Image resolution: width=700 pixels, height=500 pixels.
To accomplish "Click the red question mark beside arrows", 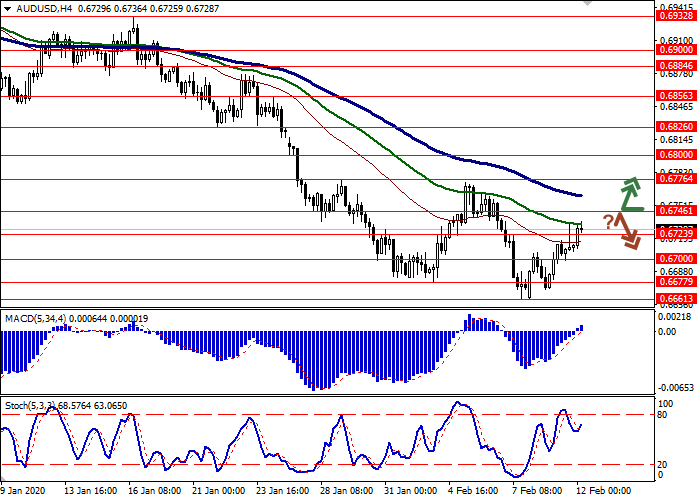I will click(x=607, y=220).
